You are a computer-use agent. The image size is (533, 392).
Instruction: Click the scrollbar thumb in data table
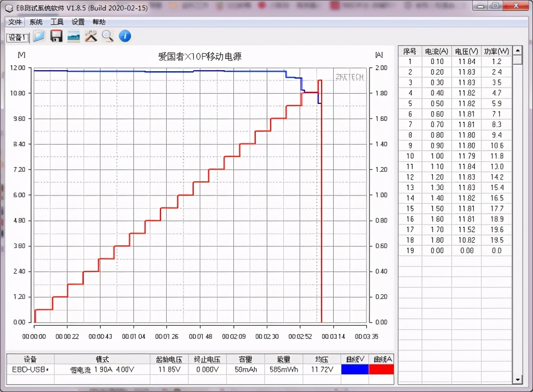click(517, 60)
